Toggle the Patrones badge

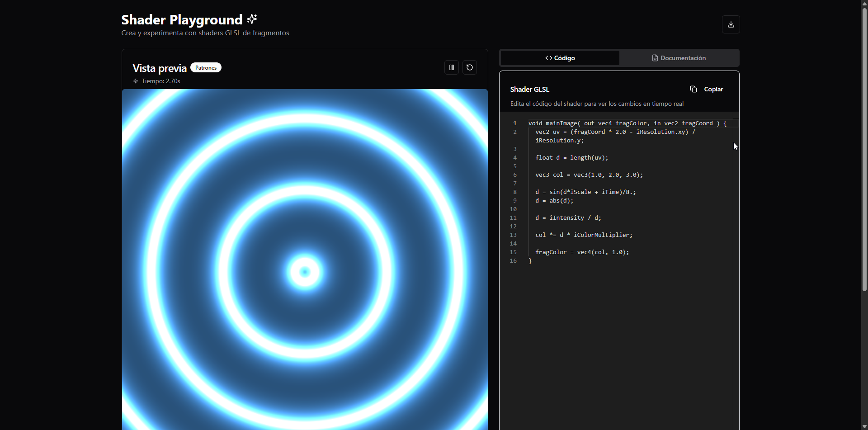206,67
